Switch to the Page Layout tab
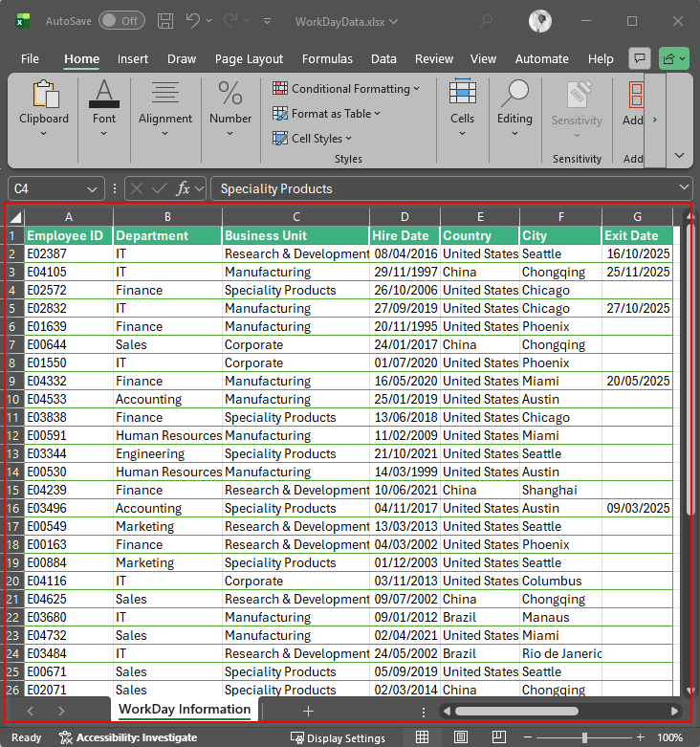This screenshot has width=700, height=747. tap(249, 59)
